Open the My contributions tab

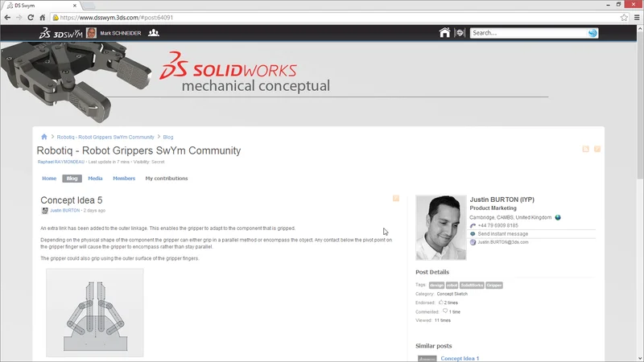pyautogui.click(x=167, y=178)
